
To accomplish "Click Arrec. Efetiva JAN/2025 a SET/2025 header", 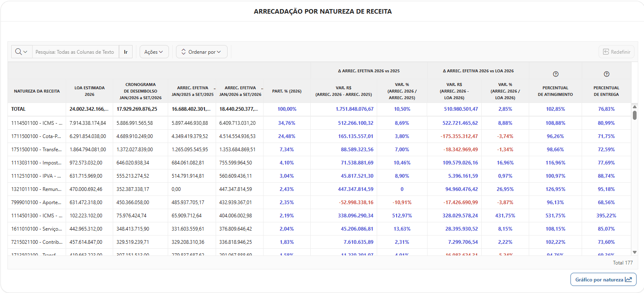I will [x=192, y=91].
